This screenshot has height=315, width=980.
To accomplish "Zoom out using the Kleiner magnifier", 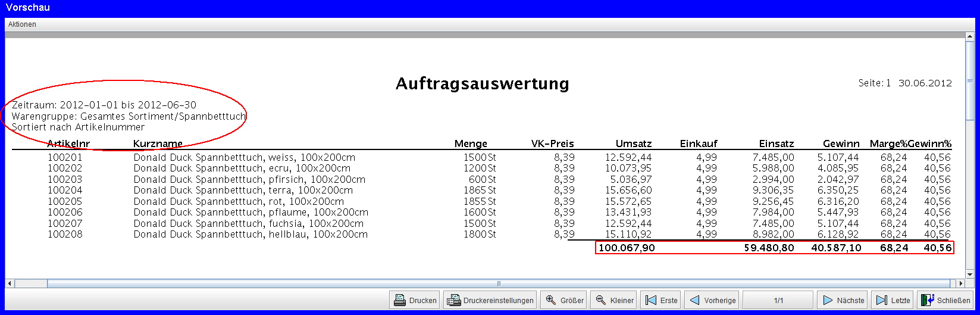I will (615, 300).
